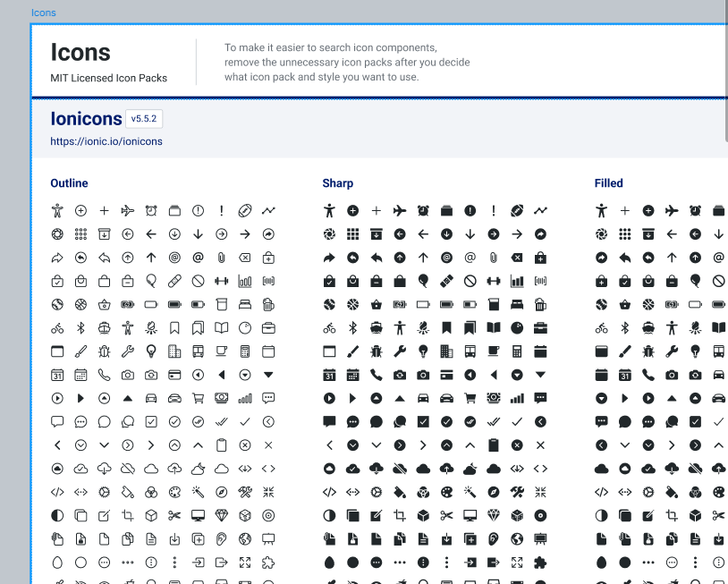Choose the Outline clipboard icon
Image resolution: width=728 pixels, height=584 pixels.
[x=222, y=445]
